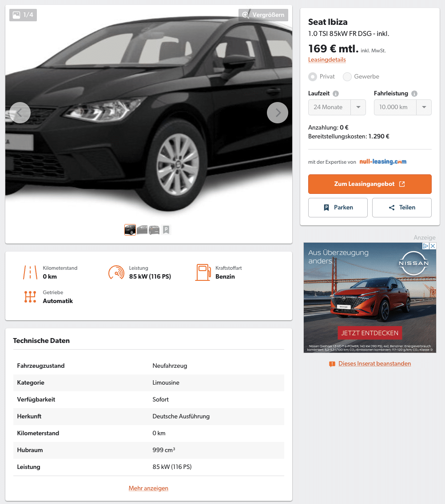Screen dimensions: 445x504
Task: Click the ad choices icon on Nissan ad
Action: (x=426, y=246)
